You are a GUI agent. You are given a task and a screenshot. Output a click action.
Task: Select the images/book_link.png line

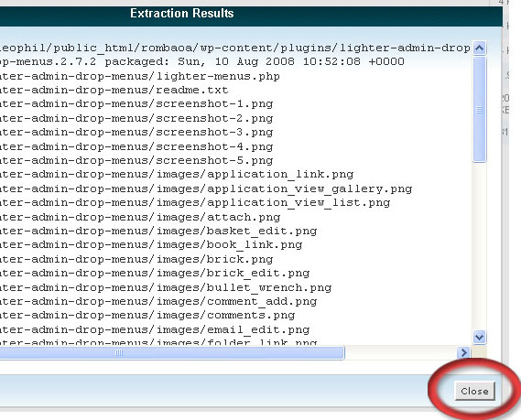[151, 244]
